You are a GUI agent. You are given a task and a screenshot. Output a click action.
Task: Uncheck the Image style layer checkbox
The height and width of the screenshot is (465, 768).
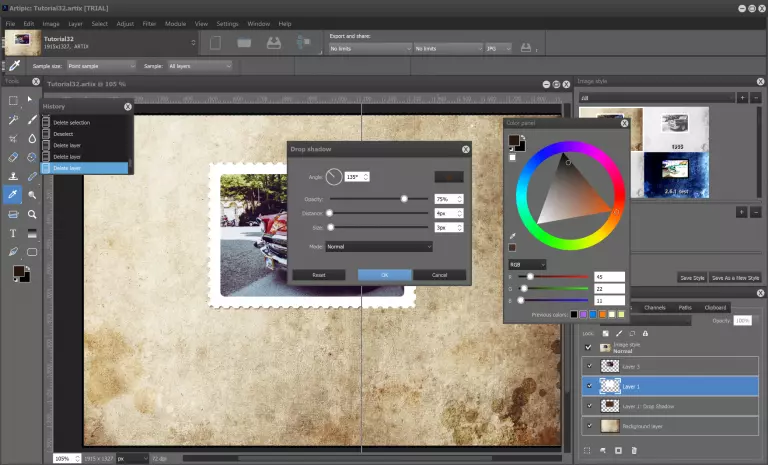point(589,347)
